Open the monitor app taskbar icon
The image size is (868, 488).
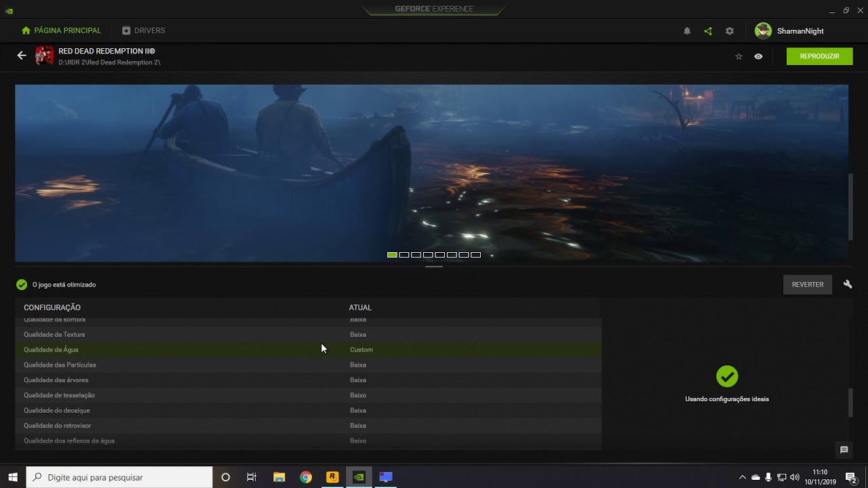pyautogui.click(x=386, y=477)
